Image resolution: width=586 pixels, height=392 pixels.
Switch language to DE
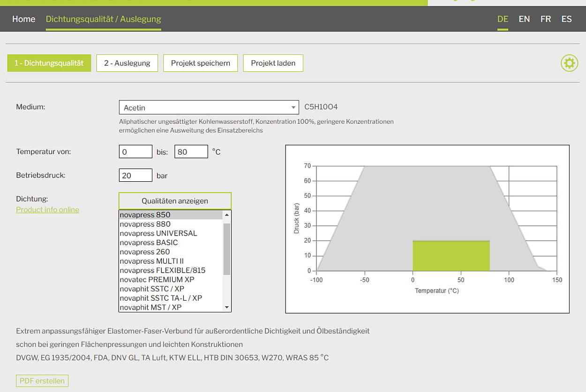pos(503,19)
